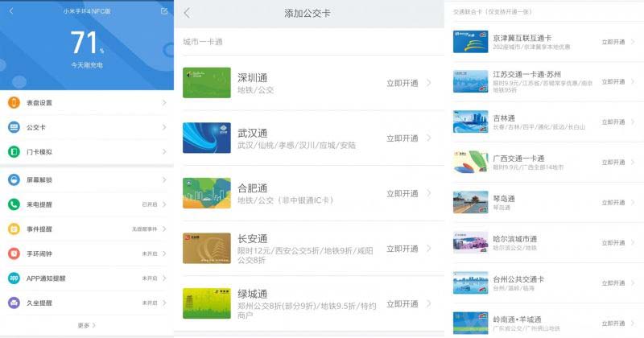
Task: Open chevron on 来电提醒 row
Action: [164, 204]
